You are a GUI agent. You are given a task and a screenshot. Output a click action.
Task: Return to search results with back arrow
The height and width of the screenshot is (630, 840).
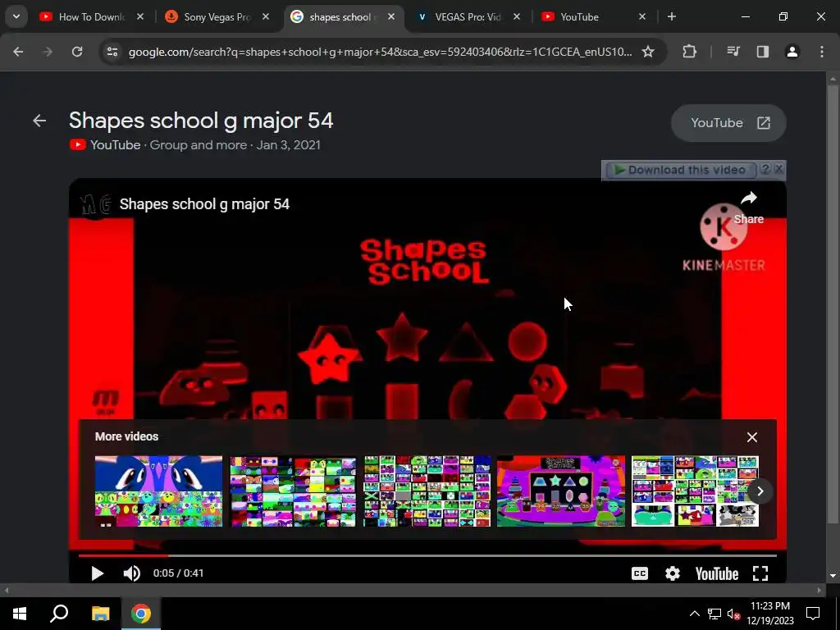[x=39, y=121]
